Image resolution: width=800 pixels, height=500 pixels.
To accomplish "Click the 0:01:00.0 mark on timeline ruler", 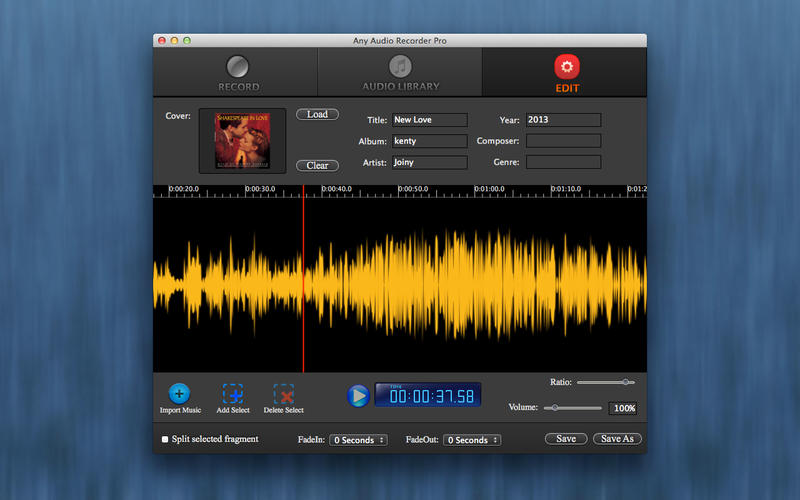I will pyautogui.click(x=490, y=189).
